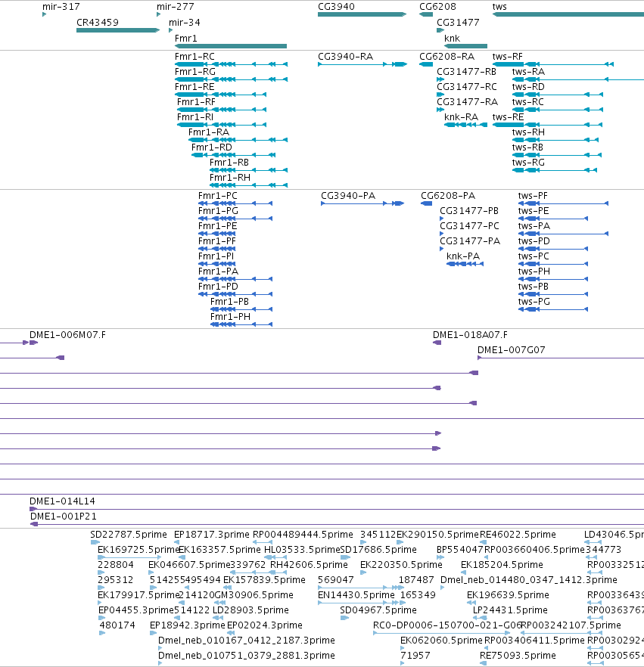The image size is (644, 667).
Task: Select the knk-RA transcript
Action: (465, 125)
